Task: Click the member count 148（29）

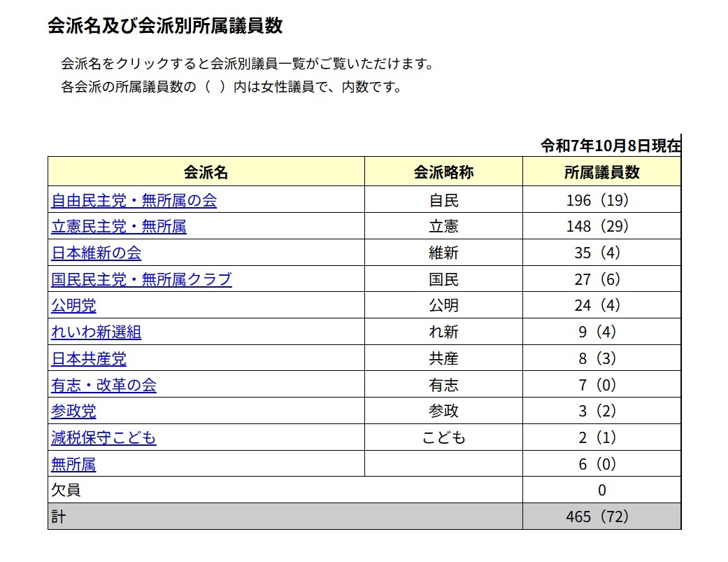Action: 597,227
